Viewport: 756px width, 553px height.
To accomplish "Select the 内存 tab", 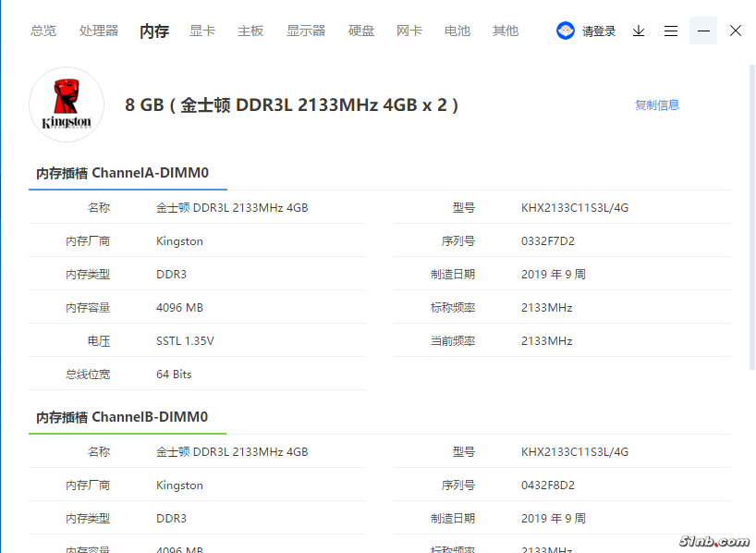I will pyautogui.click(x=154, y=31).
